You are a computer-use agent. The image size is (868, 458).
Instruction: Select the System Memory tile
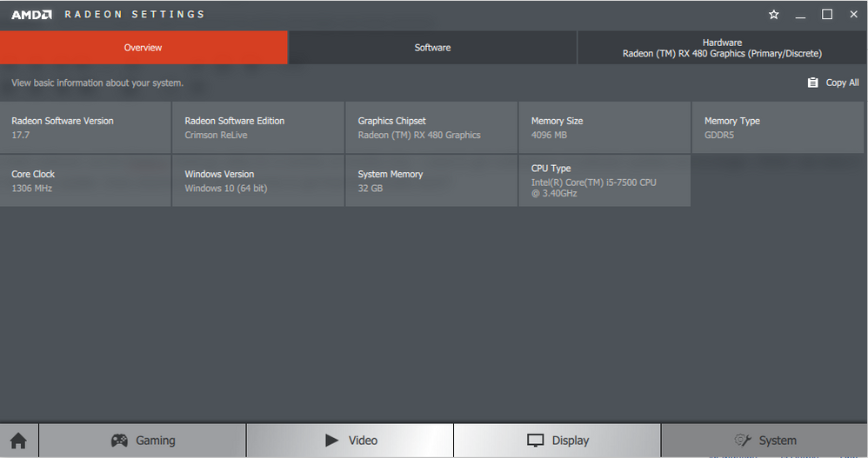431,181
